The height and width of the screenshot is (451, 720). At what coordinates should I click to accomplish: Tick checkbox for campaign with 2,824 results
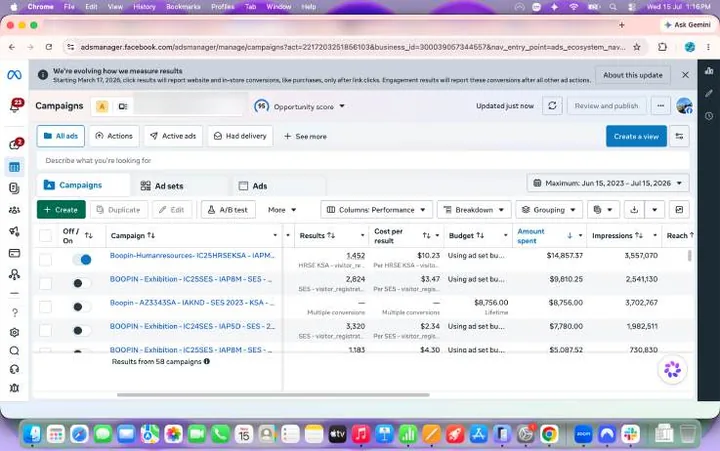(x=45, y=283)
